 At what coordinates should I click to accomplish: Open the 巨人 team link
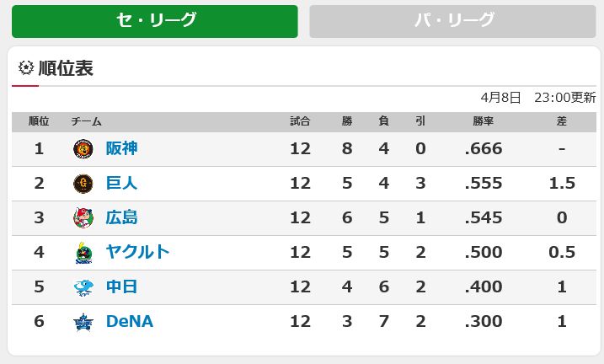click(x=121, y=183)
